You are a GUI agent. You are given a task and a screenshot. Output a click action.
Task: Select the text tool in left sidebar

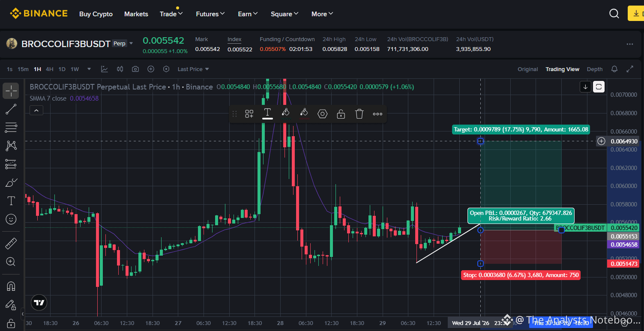11,201
